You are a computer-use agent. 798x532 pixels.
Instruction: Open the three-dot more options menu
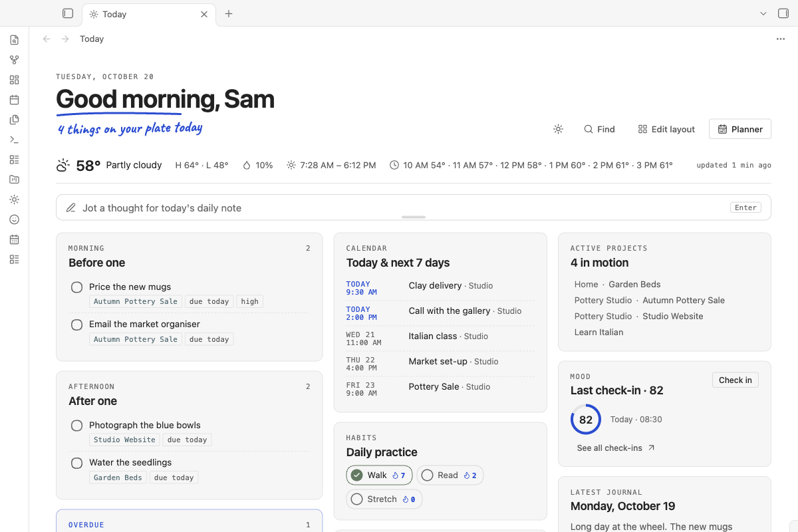tap(781, 39)
